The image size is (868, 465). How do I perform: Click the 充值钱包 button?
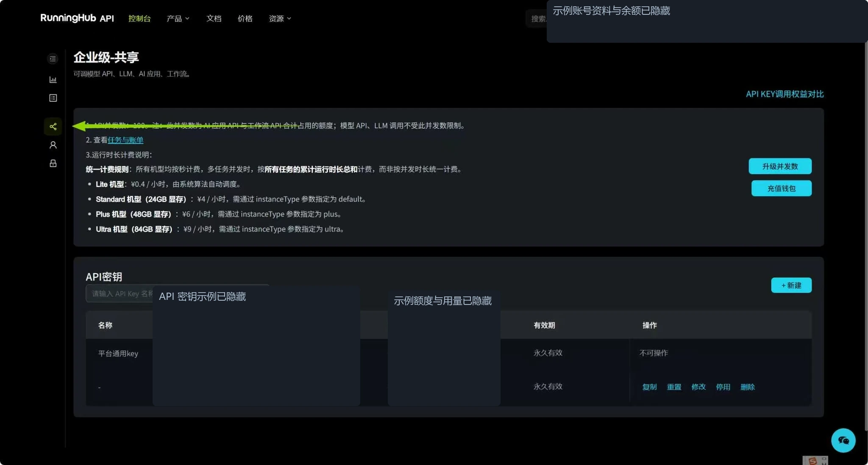pyautogui.click(x=781, y=188)
